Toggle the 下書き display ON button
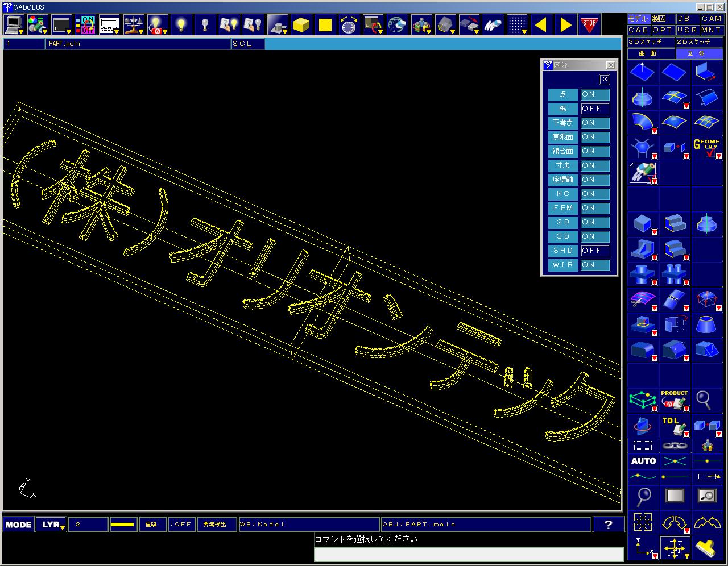The width and height of the screenshot is (728, 566). tap(595, 123)
